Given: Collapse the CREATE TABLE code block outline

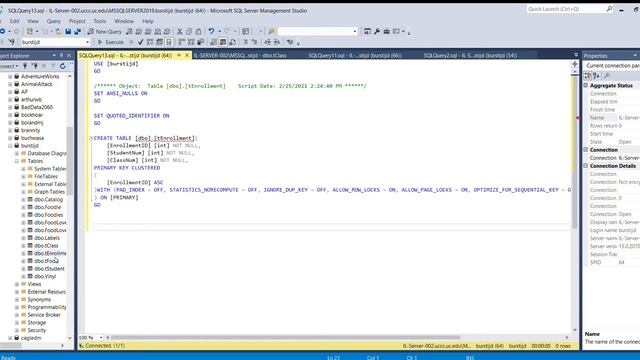Looking at the screenshot, I should 91,138.
